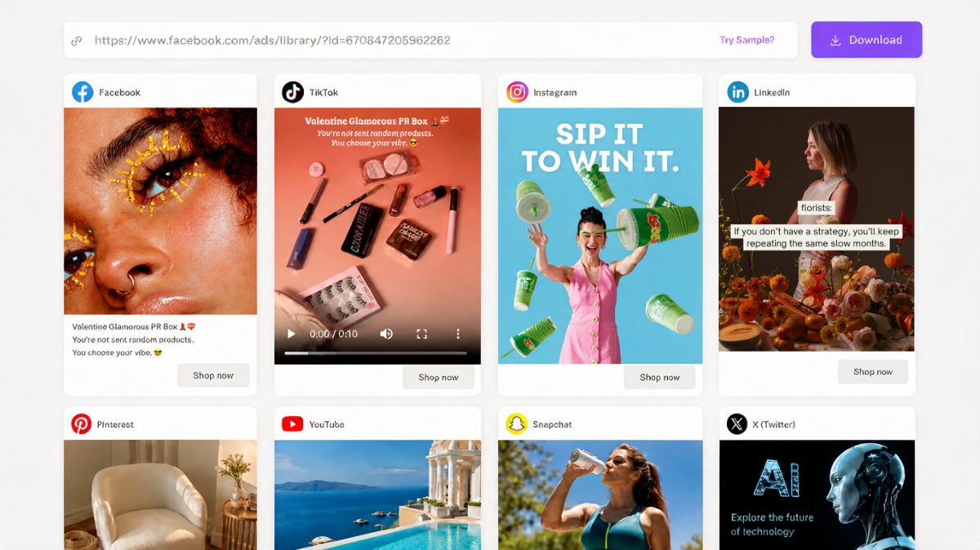Click Shop now on the TikTok card
980x550 pixels.
[x=439, y=377]
